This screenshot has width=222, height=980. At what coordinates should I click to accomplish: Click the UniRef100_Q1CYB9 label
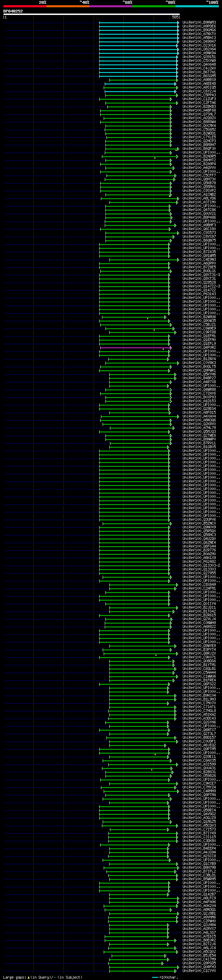[199, 864]
